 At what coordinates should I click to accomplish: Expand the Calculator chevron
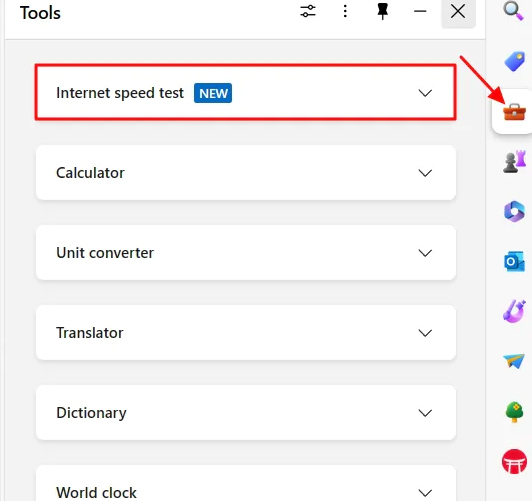coord(425,173)
